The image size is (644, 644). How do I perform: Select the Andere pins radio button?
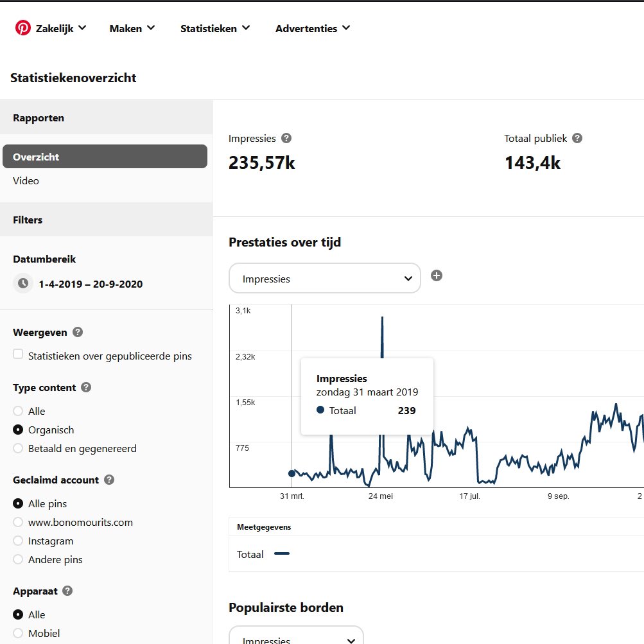pos(18,559)
